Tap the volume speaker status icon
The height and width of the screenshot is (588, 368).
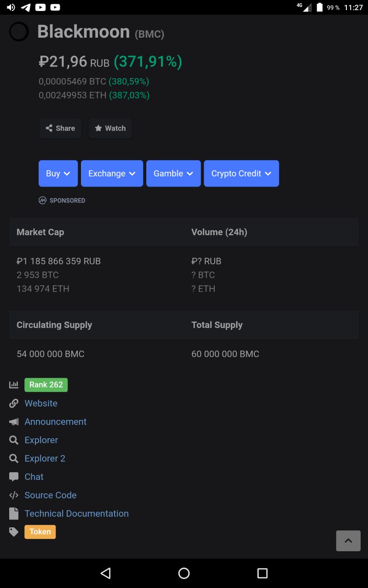[x=11, y=7]
